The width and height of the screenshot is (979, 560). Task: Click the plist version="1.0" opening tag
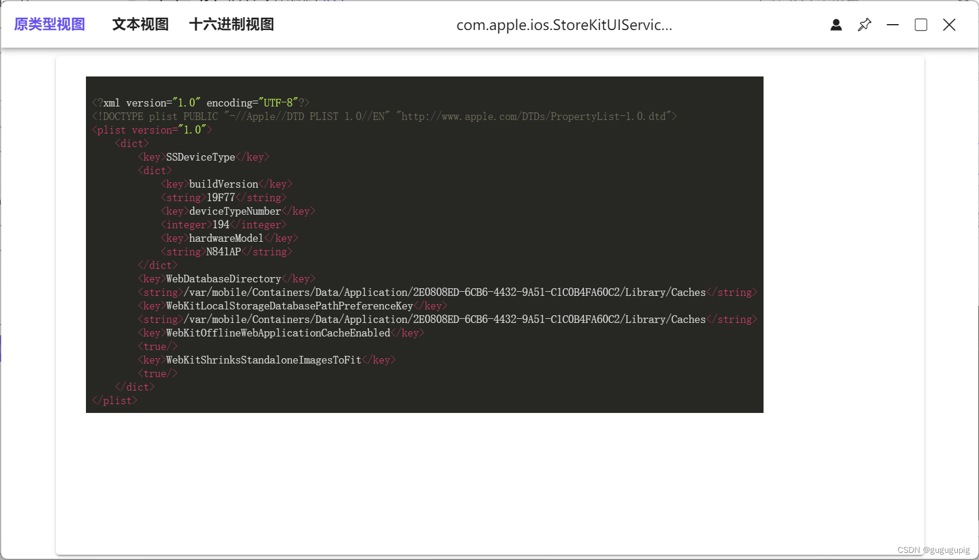[152, 130]
